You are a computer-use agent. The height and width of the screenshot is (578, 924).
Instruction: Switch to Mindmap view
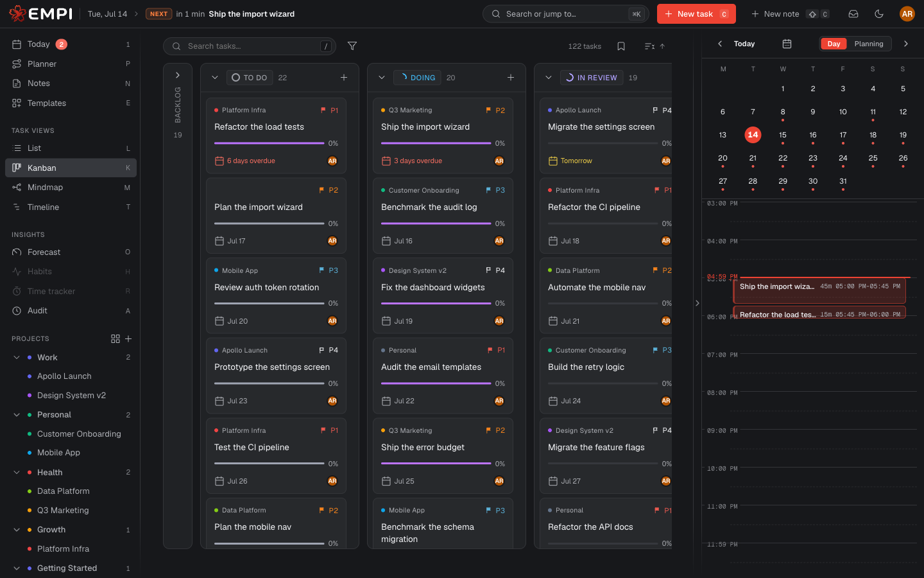[71, 188]
